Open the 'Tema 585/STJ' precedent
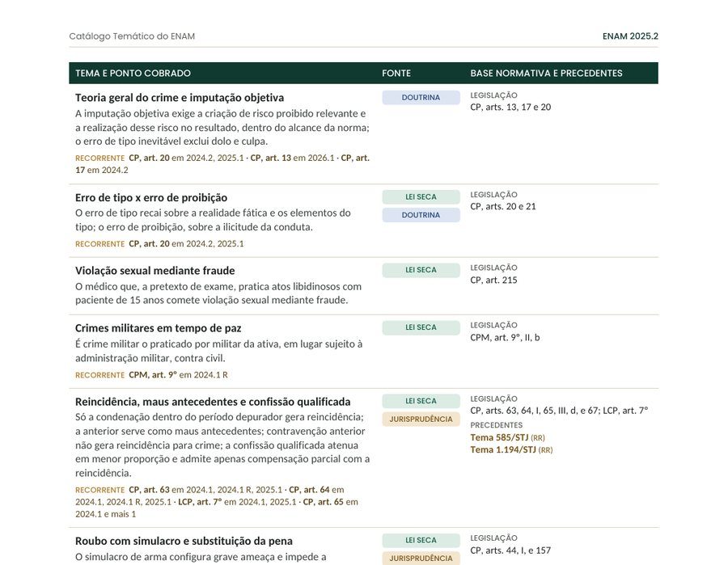Screen dimensions: 728x565 pos(499,437)
